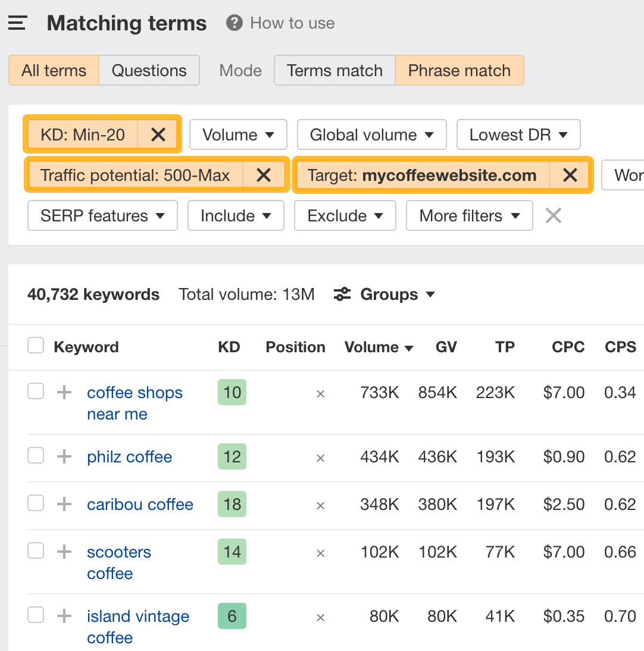Open the Volume filter dropdown
The image size is (644, 651).
(x=238, y=134)
